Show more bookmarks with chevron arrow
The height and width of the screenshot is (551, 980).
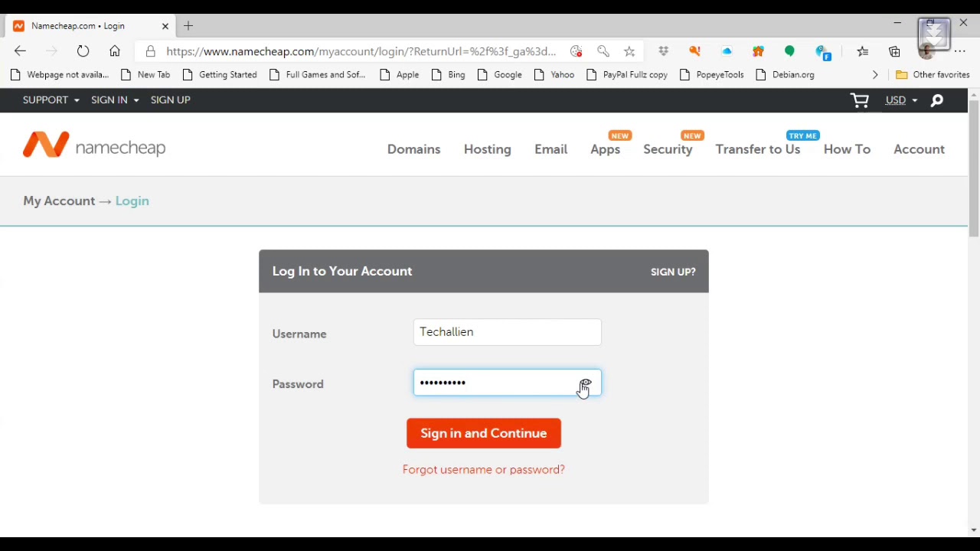click(875, 75)
